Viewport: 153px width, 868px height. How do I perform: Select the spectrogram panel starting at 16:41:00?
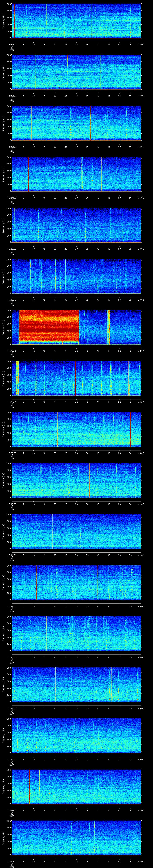77,531
